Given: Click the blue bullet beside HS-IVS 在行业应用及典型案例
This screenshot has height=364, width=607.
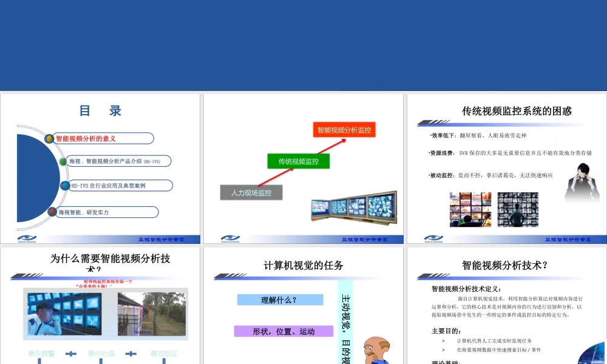Looking at the screenshot, I should [65, 186].
